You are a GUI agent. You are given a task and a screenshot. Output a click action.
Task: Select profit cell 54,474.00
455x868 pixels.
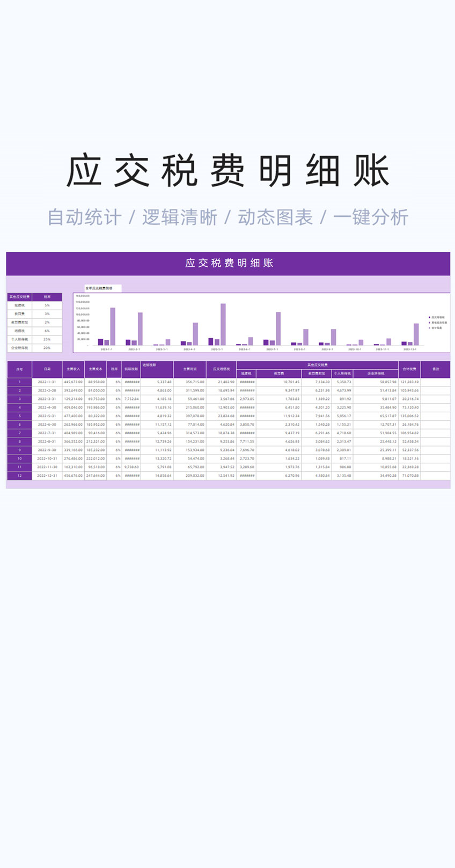pyautogui.click(x=190, y=458)
